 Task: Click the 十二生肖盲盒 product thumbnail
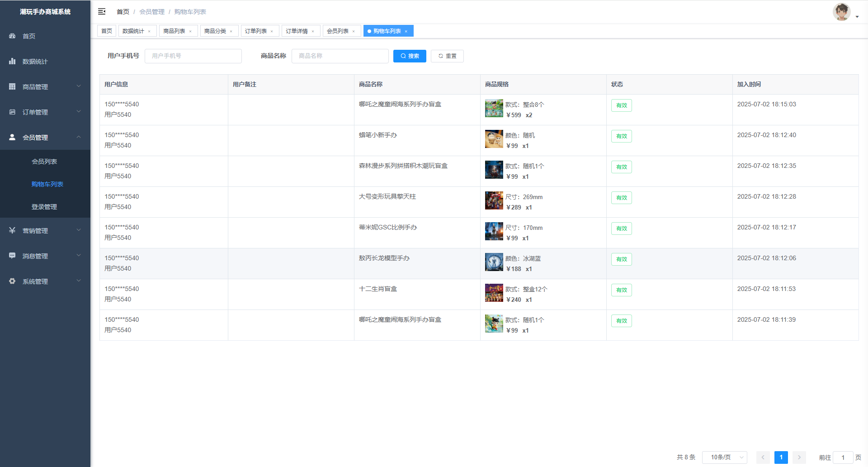click(x=494, y=293)
